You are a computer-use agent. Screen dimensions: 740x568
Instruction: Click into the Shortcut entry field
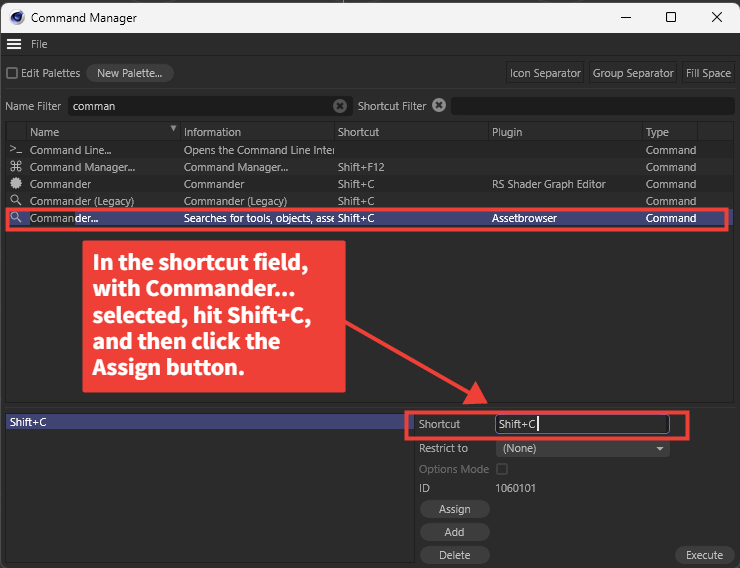(582, 424)
